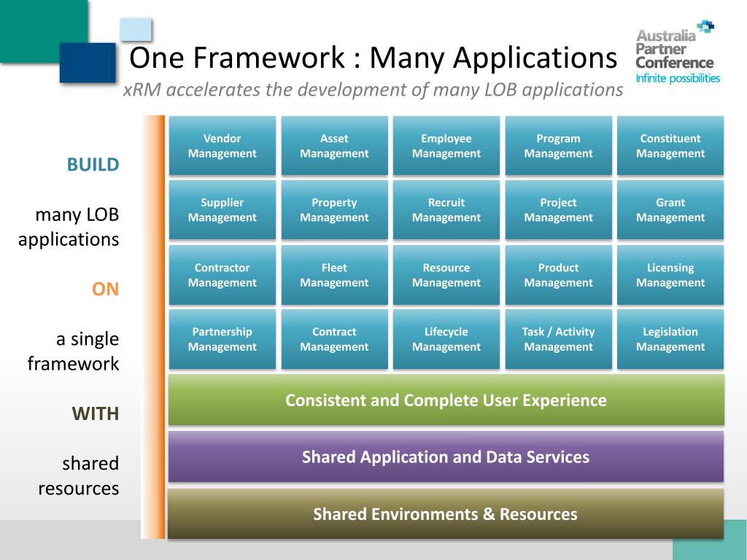Select the Product Management tile

coord(558,275)
